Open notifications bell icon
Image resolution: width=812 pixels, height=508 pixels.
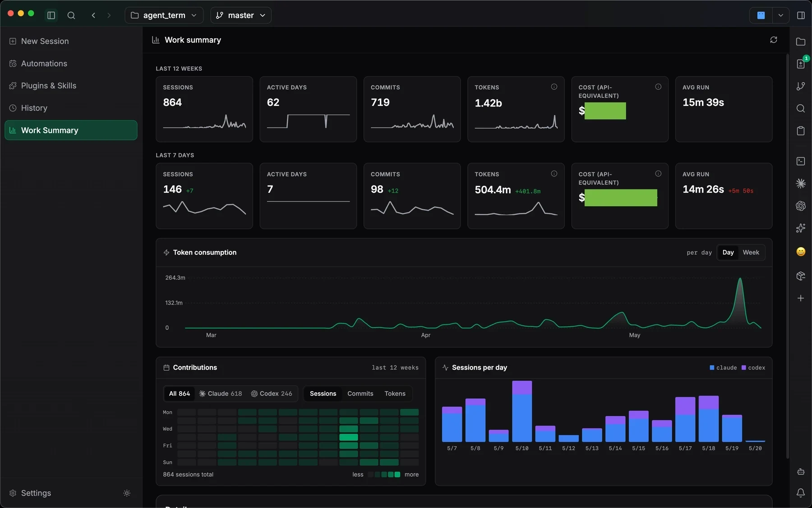tap(801, 493)
